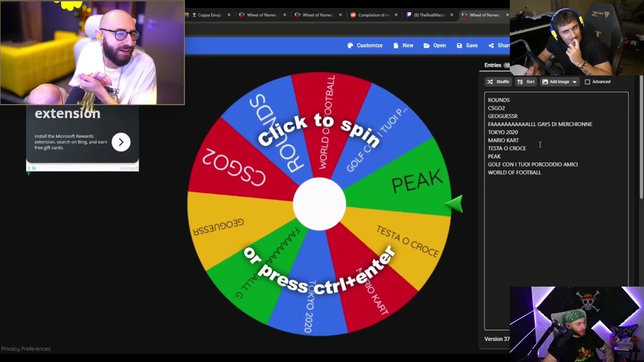644x362 pixels.
Task: Click the MARIO KART line in entries box
Action: [503, 140]
